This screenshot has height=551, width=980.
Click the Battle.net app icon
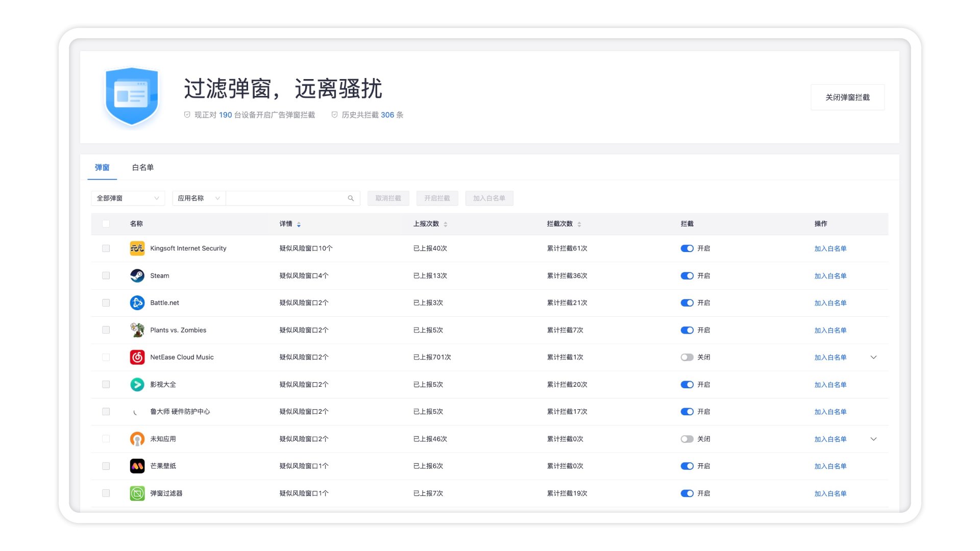137,303
